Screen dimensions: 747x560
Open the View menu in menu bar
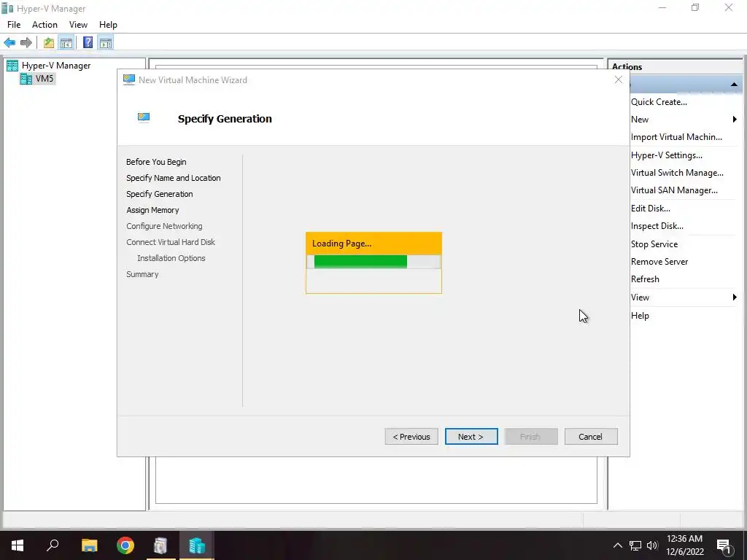(78, 25)
